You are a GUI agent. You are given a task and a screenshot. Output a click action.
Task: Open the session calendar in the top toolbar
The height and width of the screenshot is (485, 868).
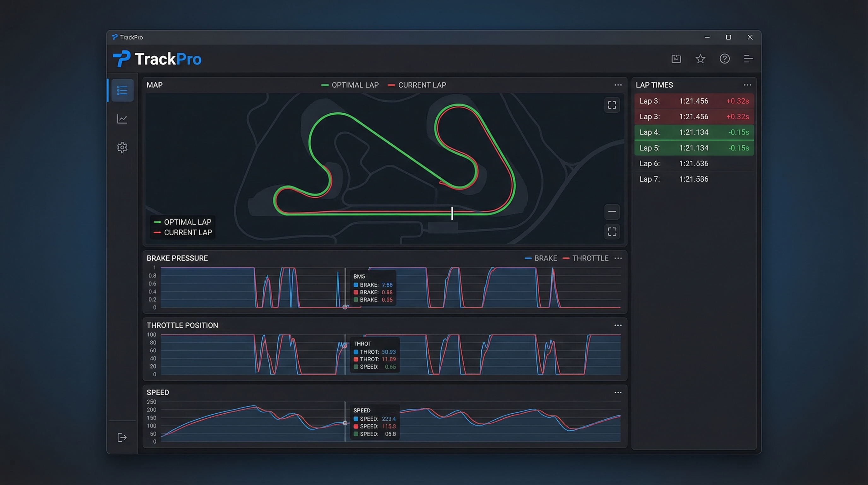pos(676,59)
